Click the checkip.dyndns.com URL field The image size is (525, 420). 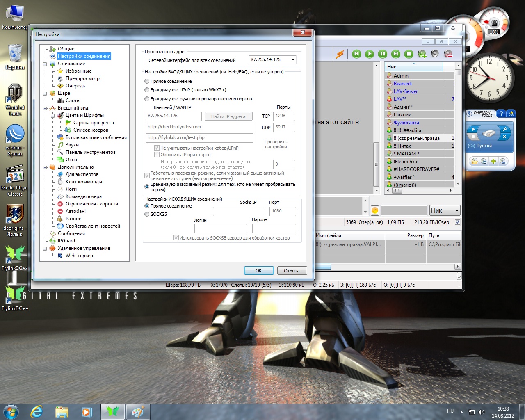click(199, 127)
